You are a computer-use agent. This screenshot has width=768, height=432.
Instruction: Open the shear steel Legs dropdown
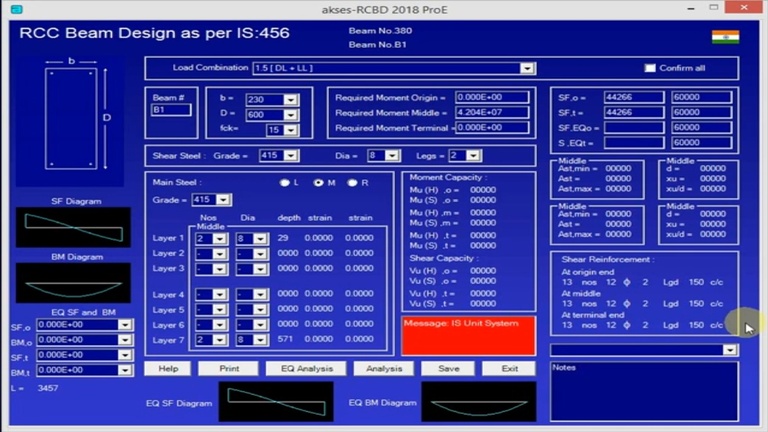tap(473, 156)
